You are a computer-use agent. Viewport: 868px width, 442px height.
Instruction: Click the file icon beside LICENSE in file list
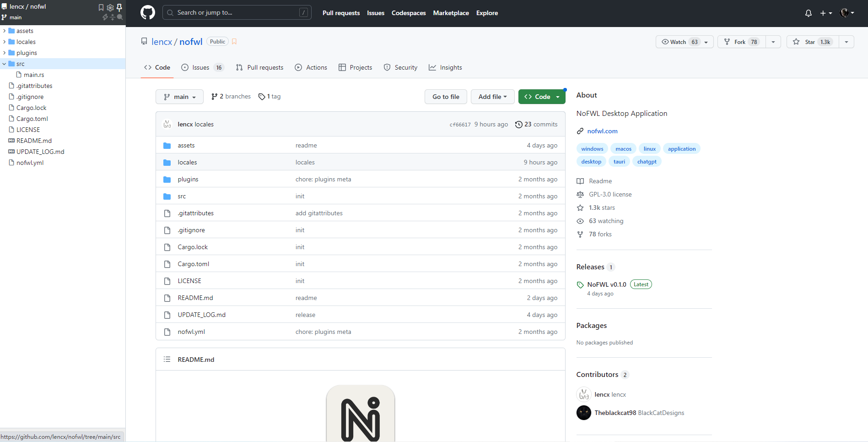(167, 281)
